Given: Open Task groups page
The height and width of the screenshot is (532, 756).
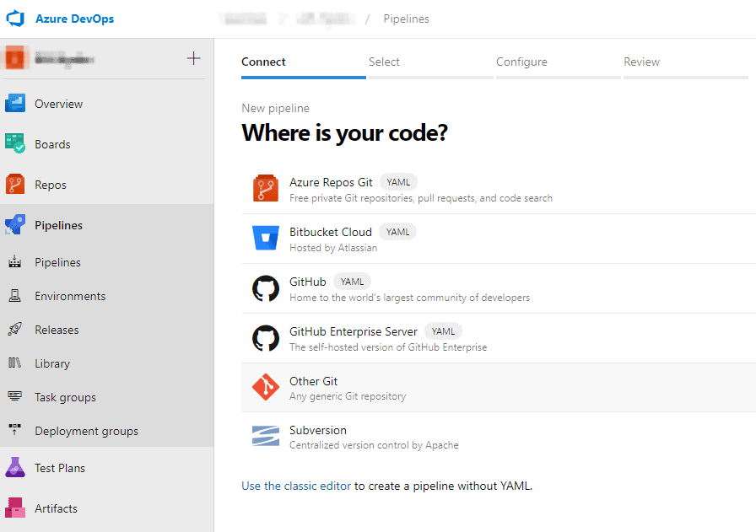Looking at the screenshot, I should click(65, 398).
